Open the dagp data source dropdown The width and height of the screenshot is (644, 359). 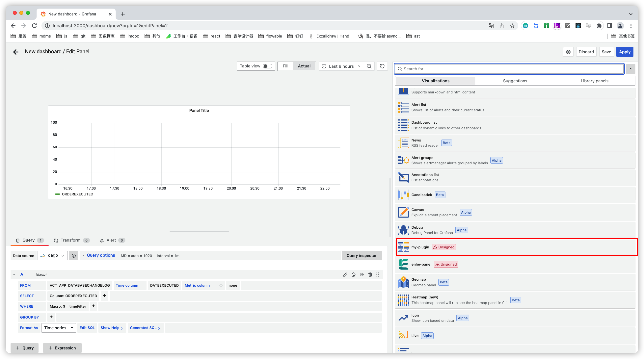click(x=53, y=256)
